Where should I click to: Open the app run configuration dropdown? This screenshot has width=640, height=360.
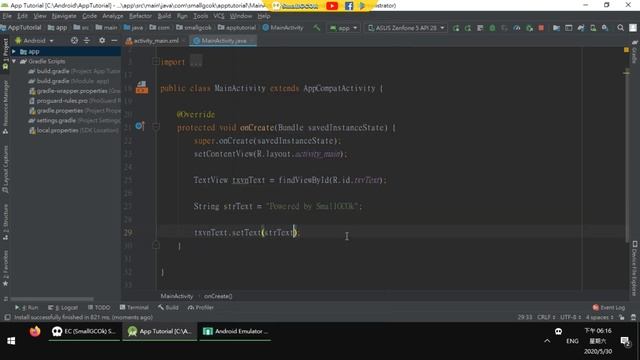pyautogui.click(x=343, y=28)
